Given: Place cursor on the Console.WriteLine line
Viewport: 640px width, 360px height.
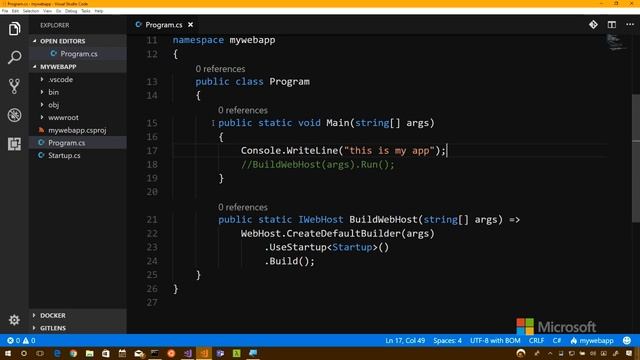Looking at the screenshot, I should (343, 151).
